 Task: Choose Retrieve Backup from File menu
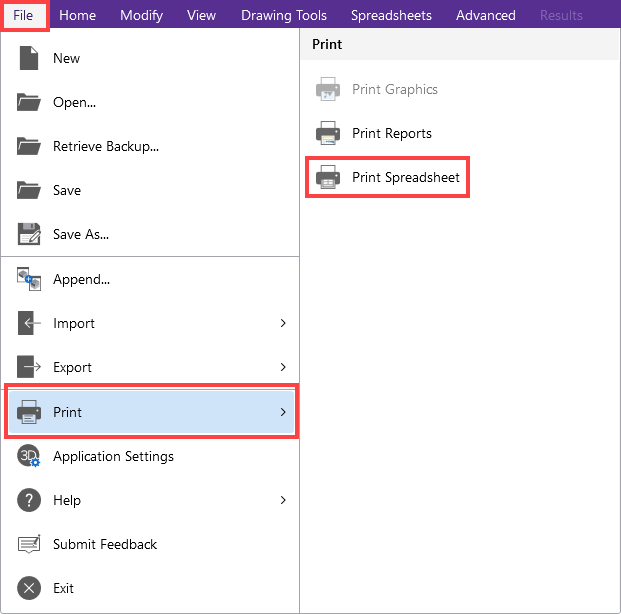tap(105, 146)
